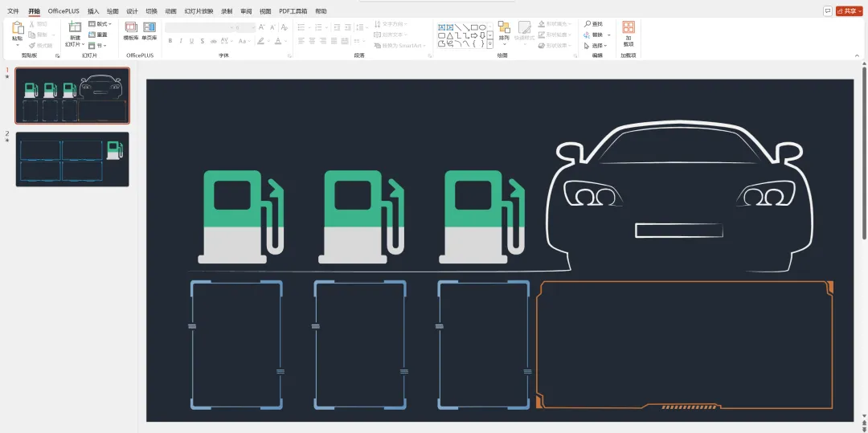Viewport: 868px width, 433px height.
Task: Expand the shapes gallery more arrow
Action: [490, 45]
